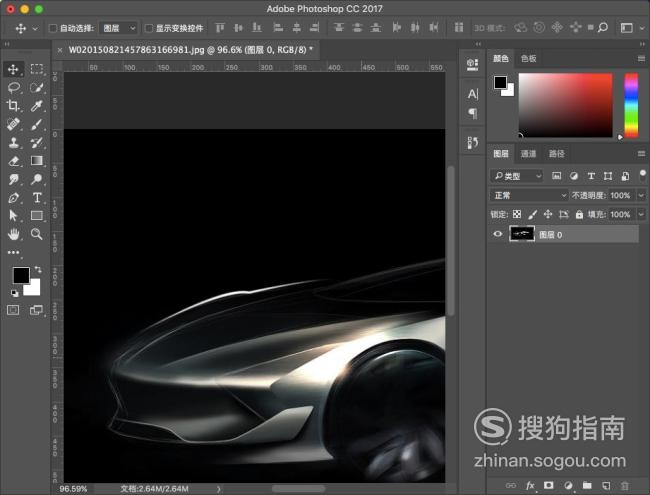Select the Gradient tool
Viewport: 650px width, 495px height.
pos(36,161)
